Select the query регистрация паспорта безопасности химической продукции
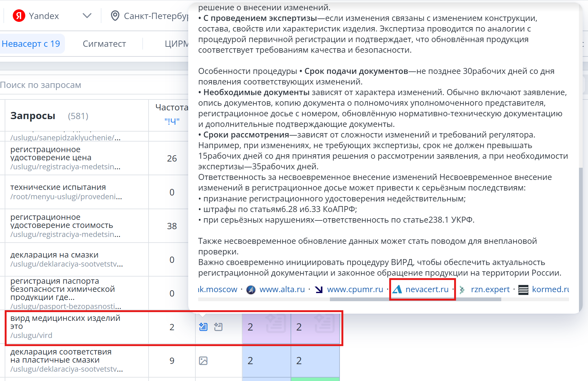The width and height of the screenshot is (588, 381). coord(62,289)
